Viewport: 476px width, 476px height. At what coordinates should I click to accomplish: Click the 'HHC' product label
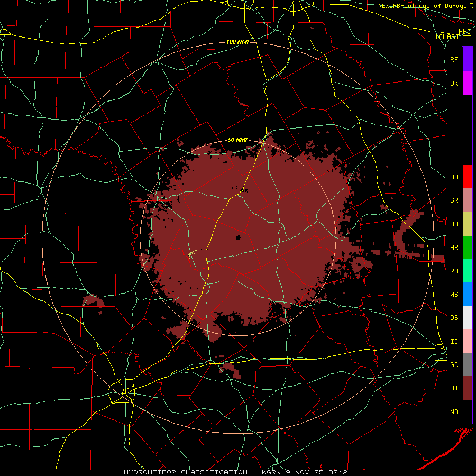point(464,32)
